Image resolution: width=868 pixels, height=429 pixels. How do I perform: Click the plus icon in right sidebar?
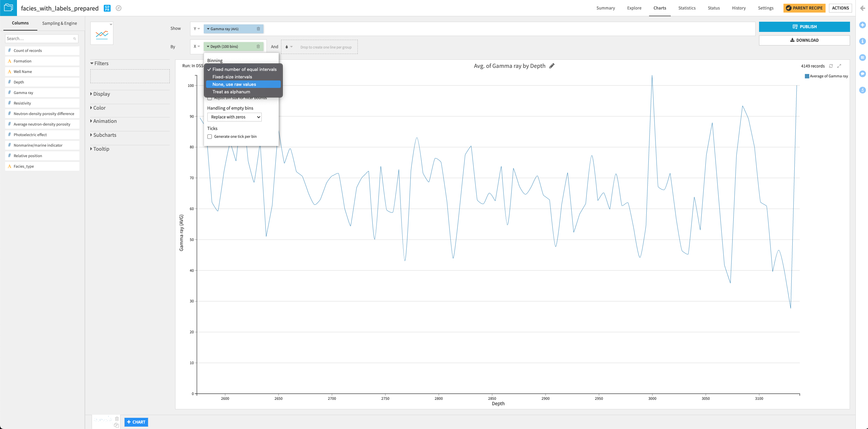[863, 25]
